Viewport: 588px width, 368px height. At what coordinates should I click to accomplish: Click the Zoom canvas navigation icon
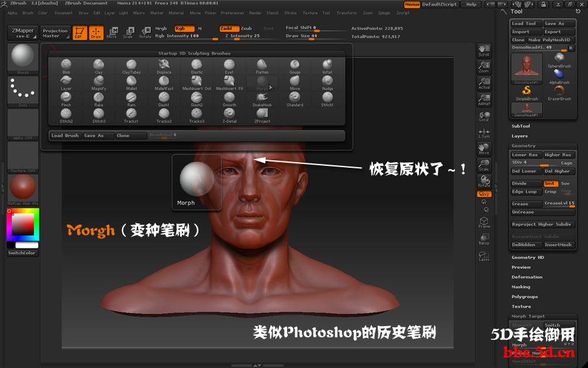coord(484,67)
